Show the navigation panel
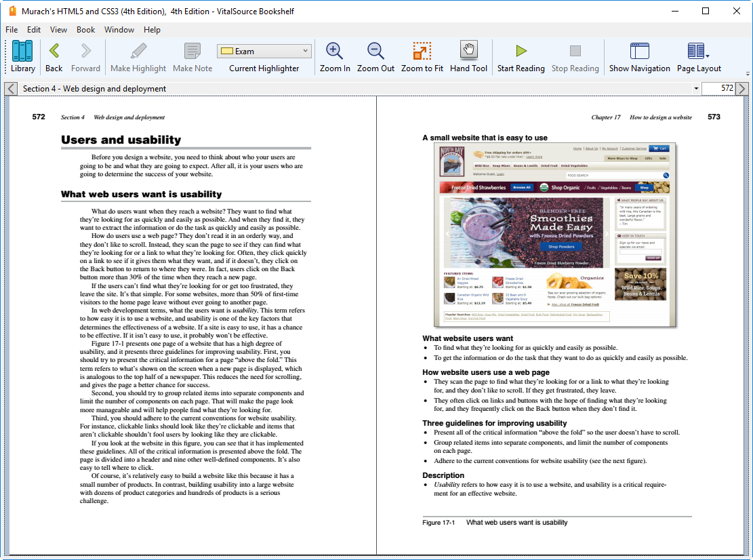The height and width of the screenshot is (560, 753). (x=639, y=57)
